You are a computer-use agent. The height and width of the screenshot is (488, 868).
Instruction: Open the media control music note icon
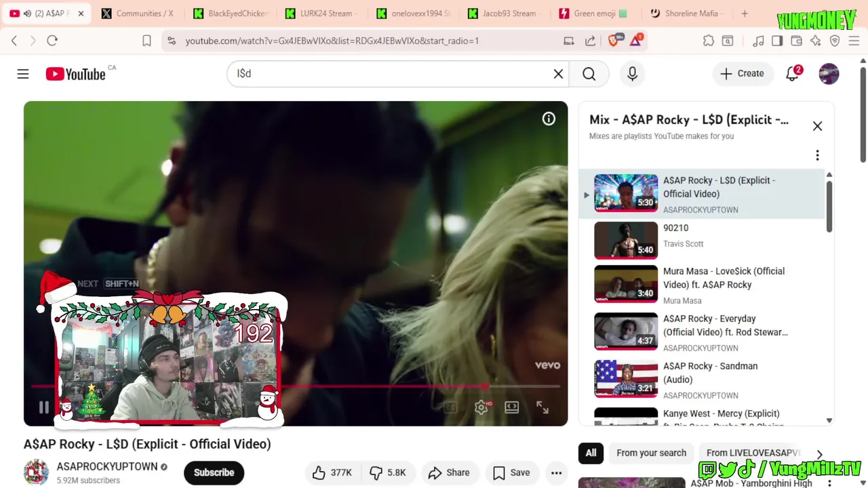click(x=759, y=41)
